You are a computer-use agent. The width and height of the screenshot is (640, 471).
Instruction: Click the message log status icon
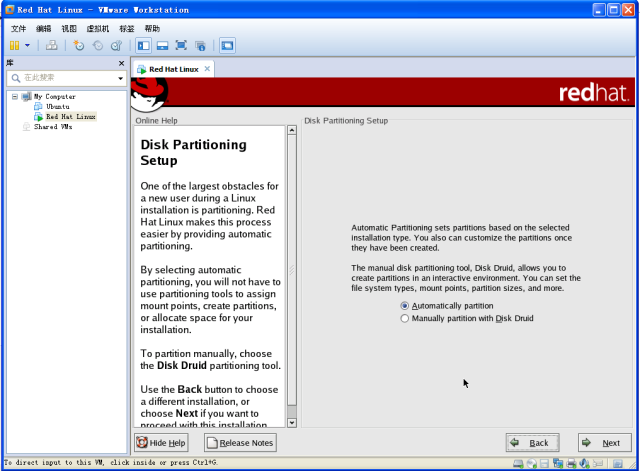point(598,464)
